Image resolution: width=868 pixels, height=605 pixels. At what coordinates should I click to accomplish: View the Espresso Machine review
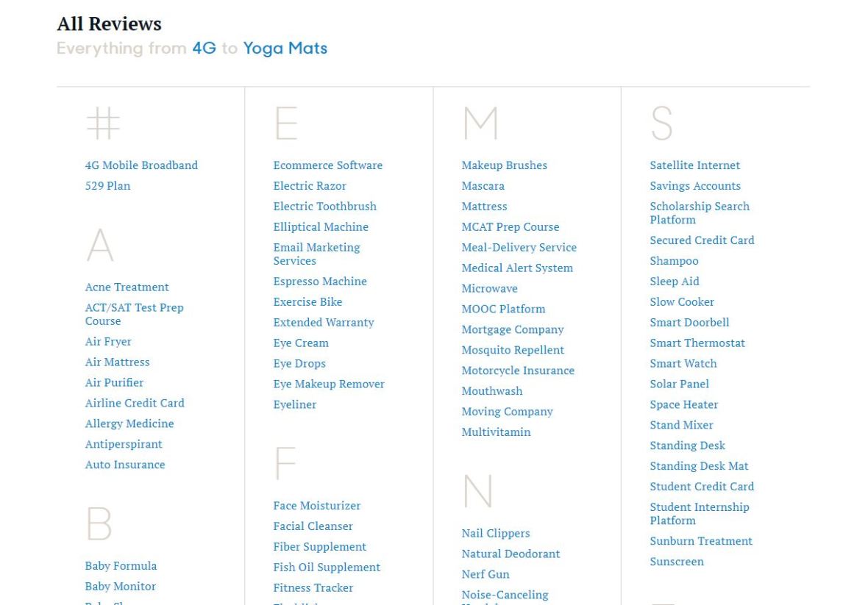320,282
